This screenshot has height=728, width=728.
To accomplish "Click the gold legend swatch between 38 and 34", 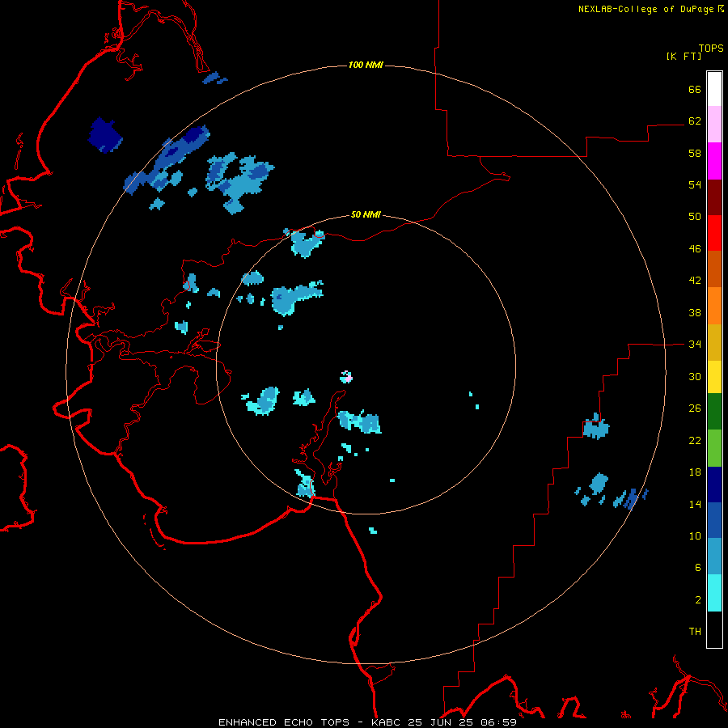I will pos(714,341).
